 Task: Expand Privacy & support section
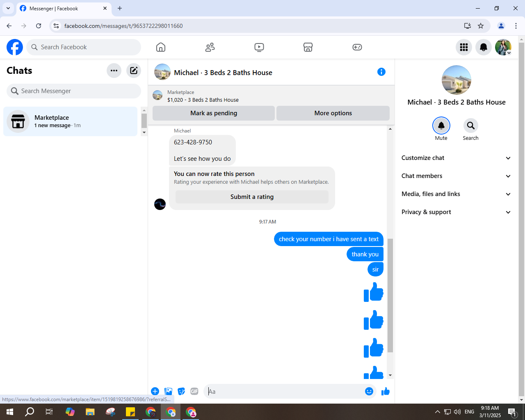[x=457, y=212]
